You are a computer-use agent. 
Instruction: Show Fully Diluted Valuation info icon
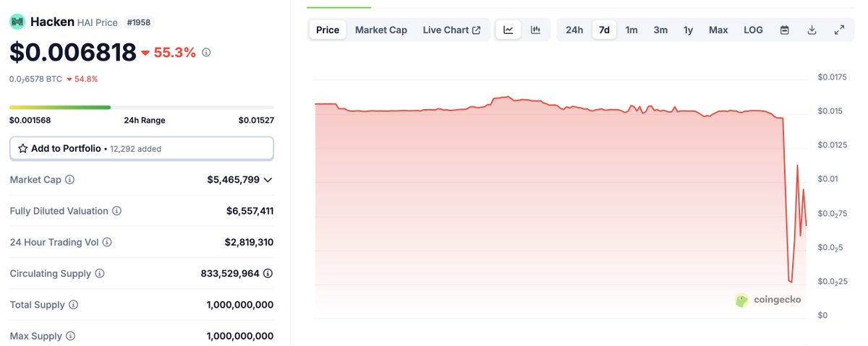[x=116, y=211]
